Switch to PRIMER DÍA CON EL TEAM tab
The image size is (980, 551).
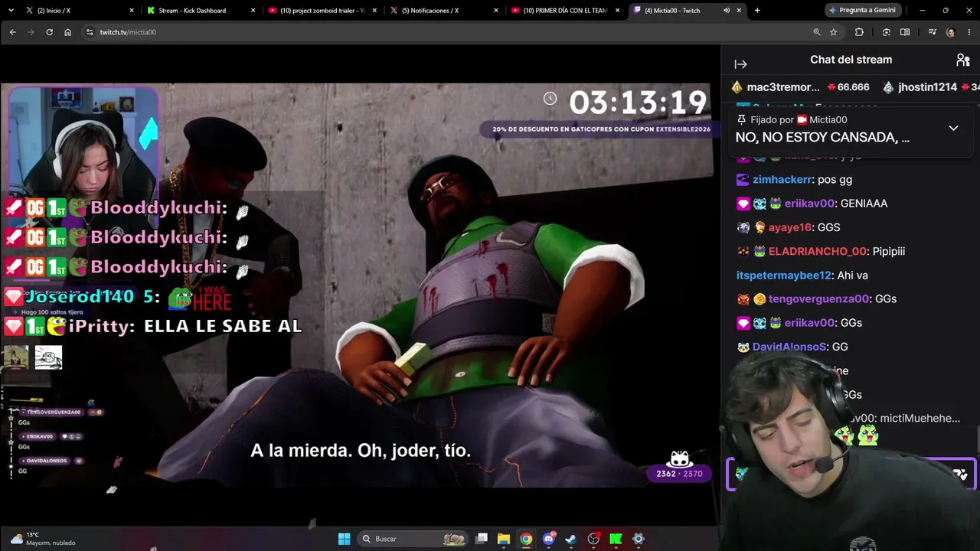point(567,11)
